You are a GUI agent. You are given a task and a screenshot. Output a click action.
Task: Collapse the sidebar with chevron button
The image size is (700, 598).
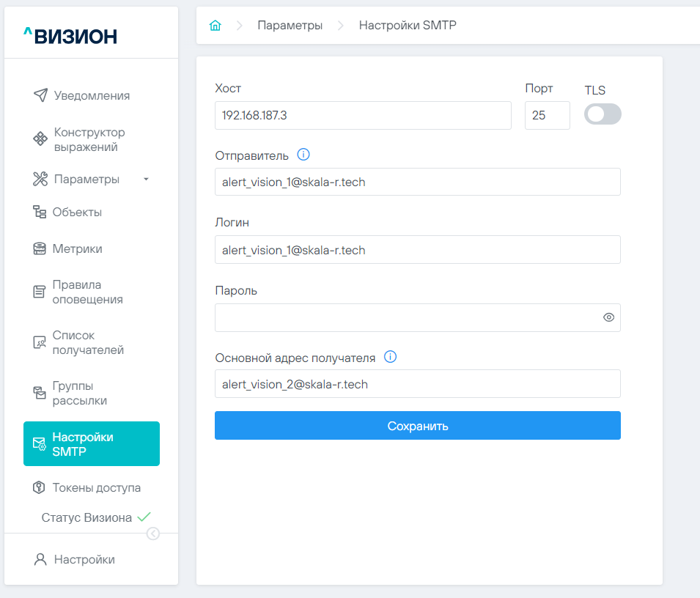[x=152, y=534]
